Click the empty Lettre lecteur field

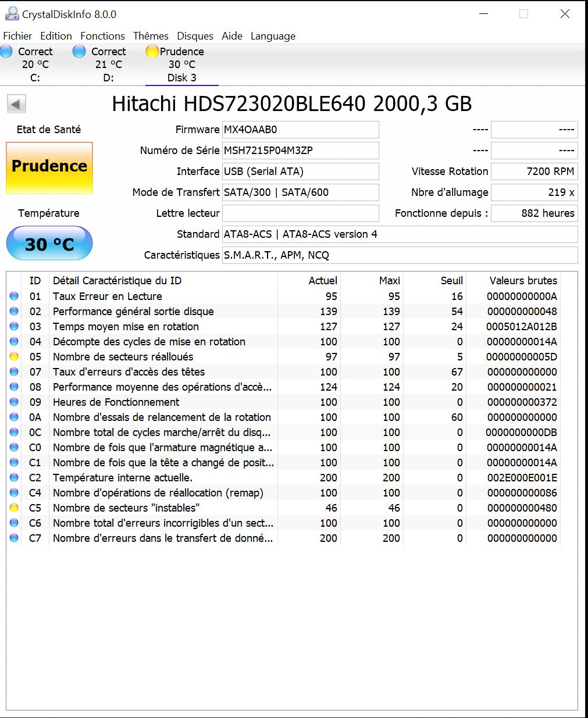click(301, 213)
